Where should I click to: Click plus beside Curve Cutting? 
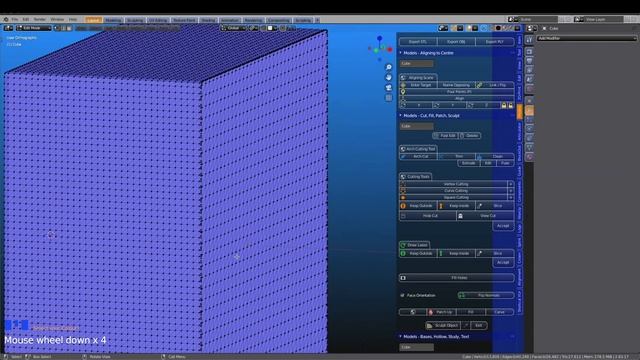click(x=511, y=191)
